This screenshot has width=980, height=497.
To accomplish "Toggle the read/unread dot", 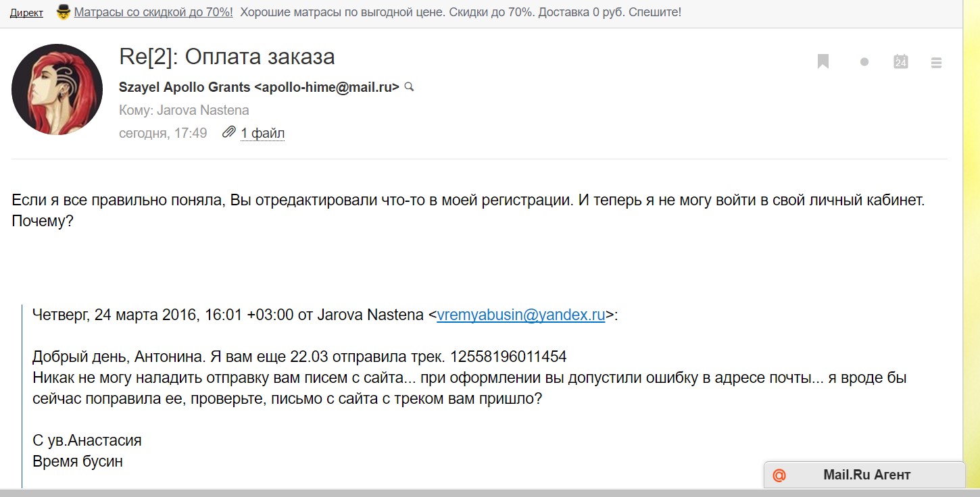I will [x=864, y=62].
